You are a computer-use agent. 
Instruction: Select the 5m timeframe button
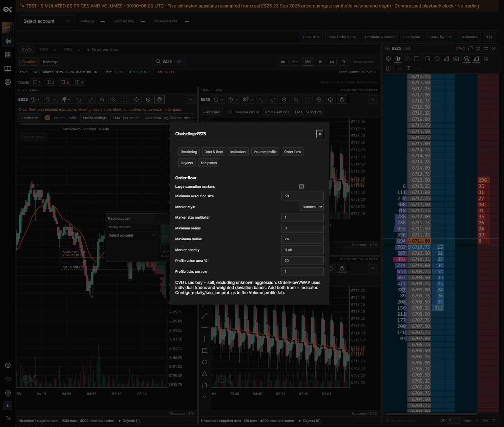pos(295,62)
